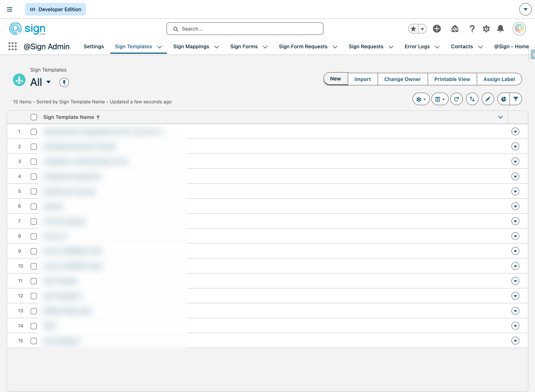Switch to the Settings tab
The image size is (535, 392).
94,46
